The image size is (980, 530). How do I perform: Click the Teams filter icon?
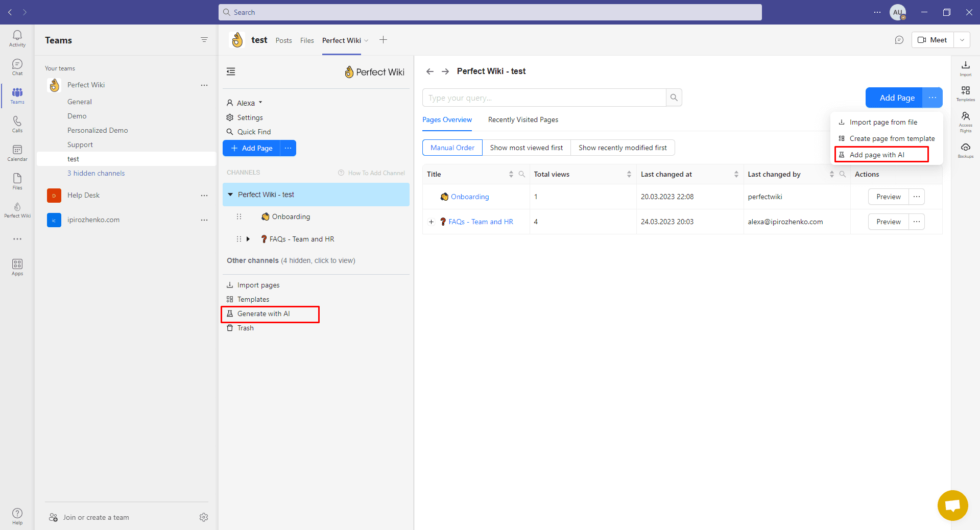pos(204,40)
